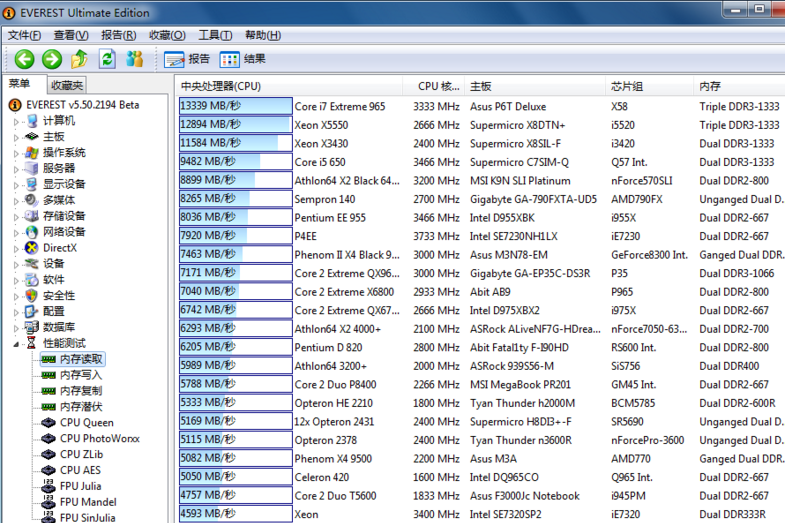786x523 pixels.
Task: Sort by 主板 column header
Action: [535, 86]
